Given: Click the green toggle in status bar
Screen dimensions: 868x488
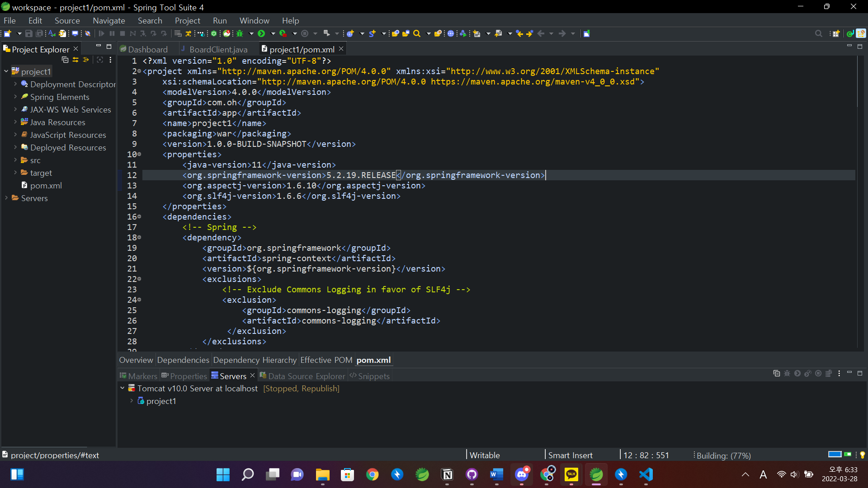Looking at the screenshot, I should [848, 455].
